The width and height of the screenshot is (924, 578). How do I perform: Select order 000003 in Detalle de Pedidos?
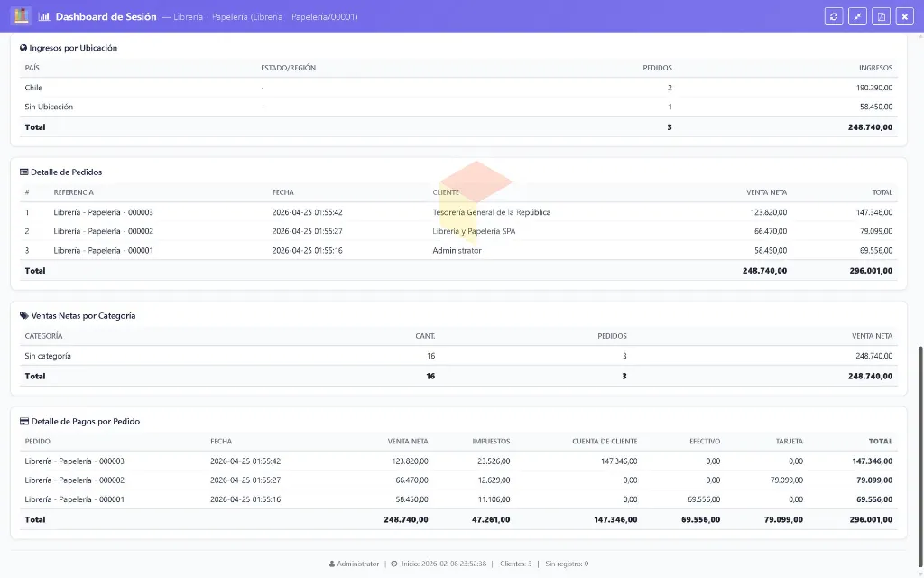click(x=458, y=212)
